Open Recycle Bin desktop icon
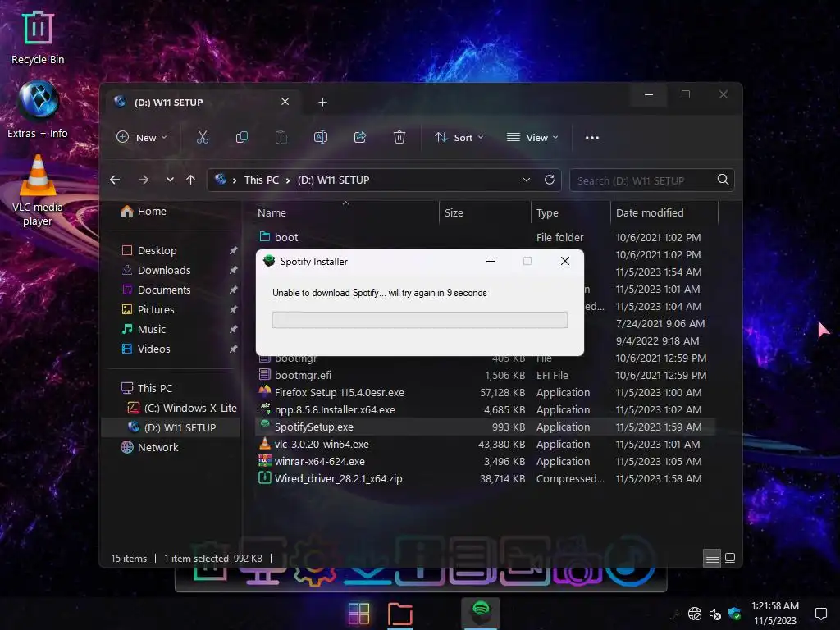 coord(38,38)
